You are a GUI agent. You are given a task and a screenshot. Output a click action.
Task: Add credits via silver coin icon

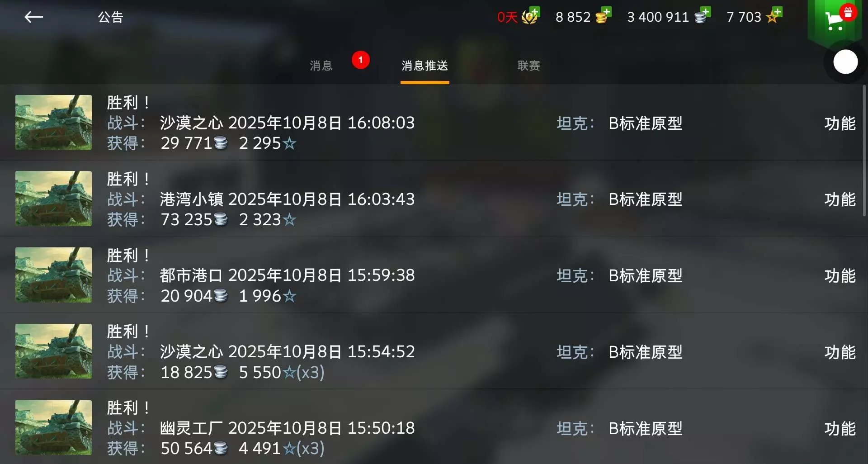pyautogui.click(x=703, y=16)
